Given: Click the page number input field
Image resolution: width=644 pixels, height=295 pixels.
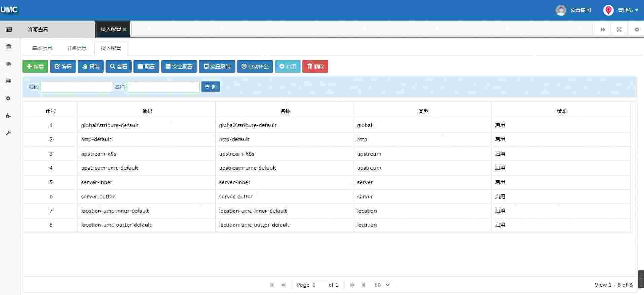Looking at the screenshot, I should point(318,285).
